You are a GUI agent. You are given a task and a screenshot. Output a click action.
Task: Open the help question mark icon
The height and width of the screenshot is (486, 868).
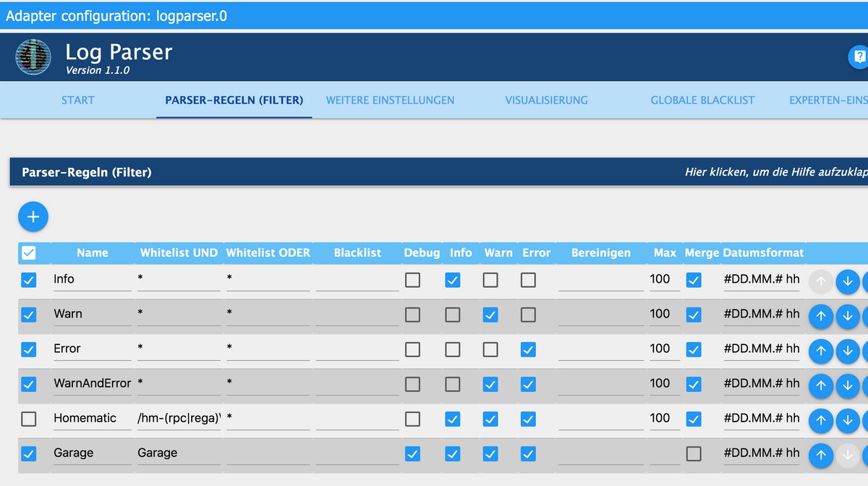859,57
